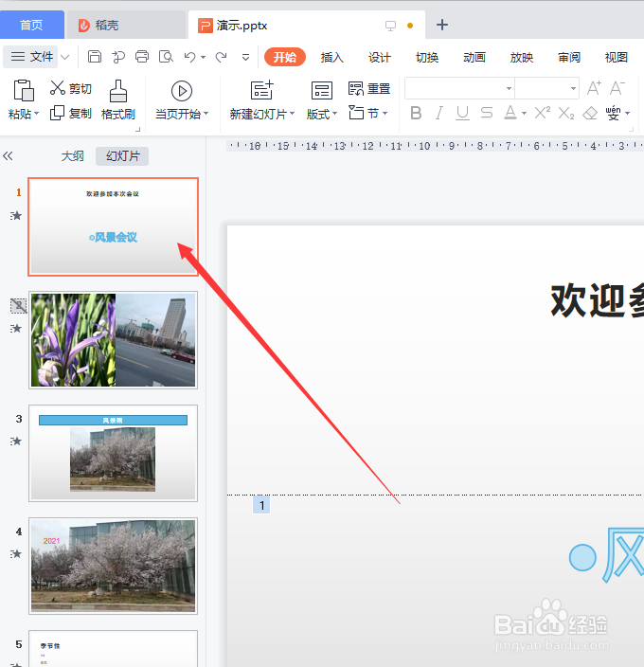Toggle Bold formatting

pos(416,113)
